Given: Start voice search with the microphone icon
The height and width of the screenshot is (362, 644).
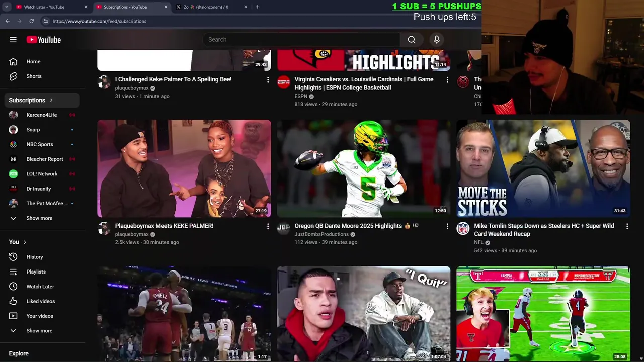Looking at the screenshot, I should point(437,40).
